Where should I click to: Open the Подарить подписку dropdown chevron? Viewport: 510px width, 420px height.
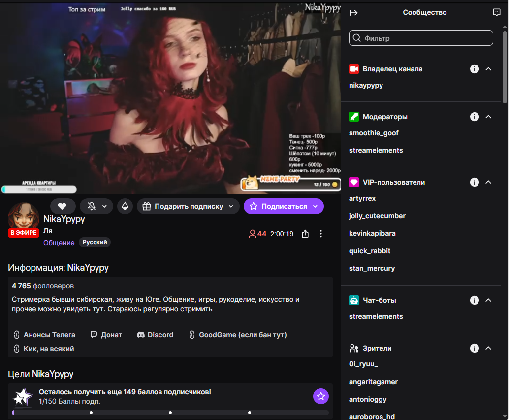pos(231,206)
